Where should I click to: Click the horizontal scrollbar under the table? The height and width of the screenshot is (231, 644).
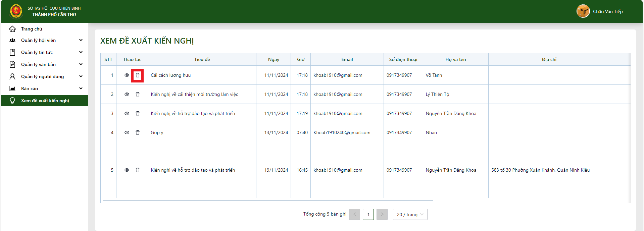click(268, 200)
